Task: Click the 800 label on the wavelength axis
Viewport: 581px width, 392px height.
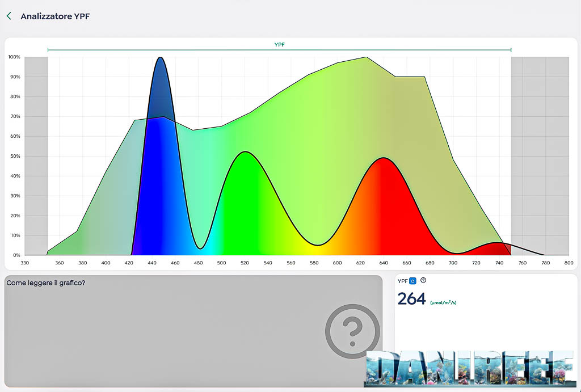Action: (569, 263)
